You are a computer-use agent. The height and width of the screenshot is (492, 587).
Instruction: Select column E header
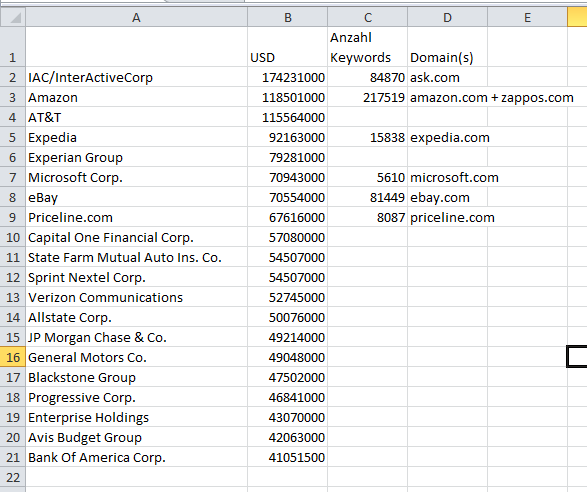tap(527, 17)
